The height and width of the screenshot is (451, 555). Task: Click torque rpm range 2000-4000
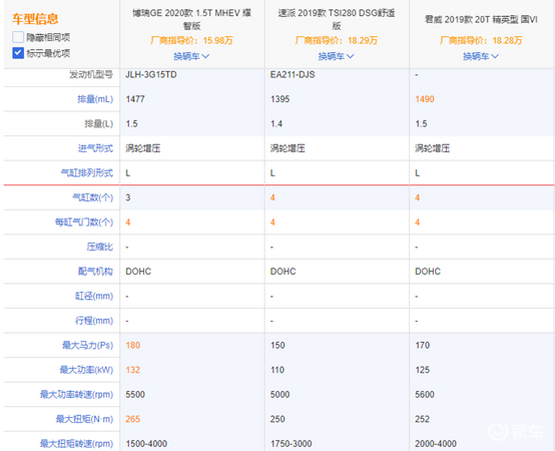(x=436, y=444)
